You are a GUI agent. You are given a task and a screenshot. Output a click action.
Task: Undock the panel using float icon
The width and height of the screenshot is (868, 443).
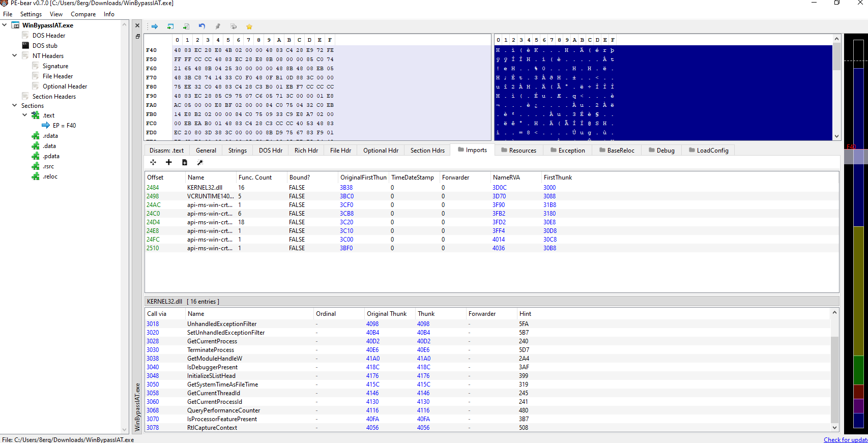(137, 37)
